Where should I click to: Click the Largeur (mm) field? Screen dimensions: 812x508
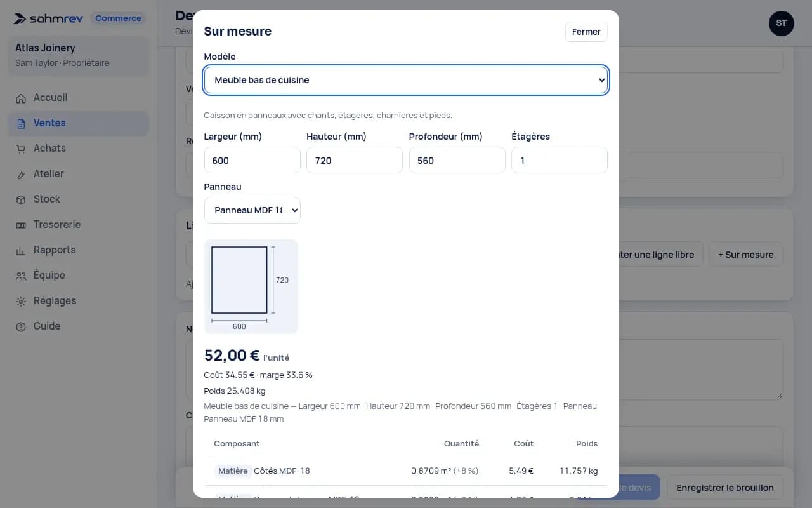tap(252, 160)
